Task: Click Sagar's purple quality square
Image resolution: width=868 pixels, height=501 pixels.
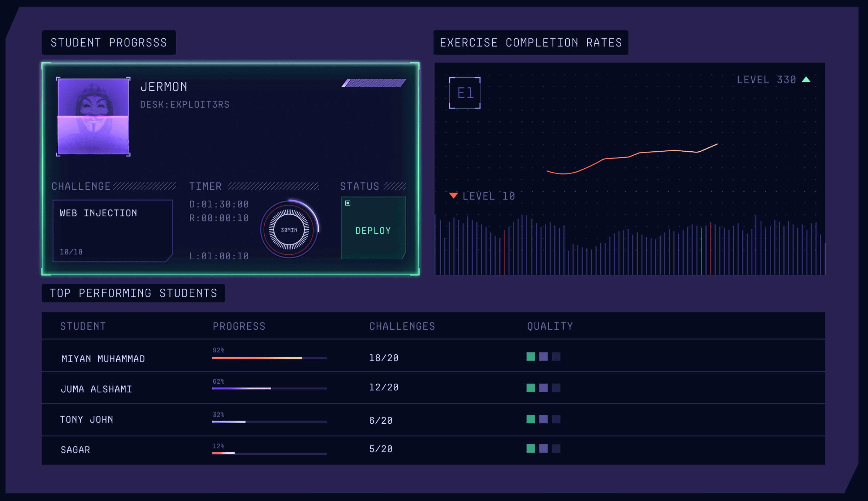Action: (x=543, y=448)
